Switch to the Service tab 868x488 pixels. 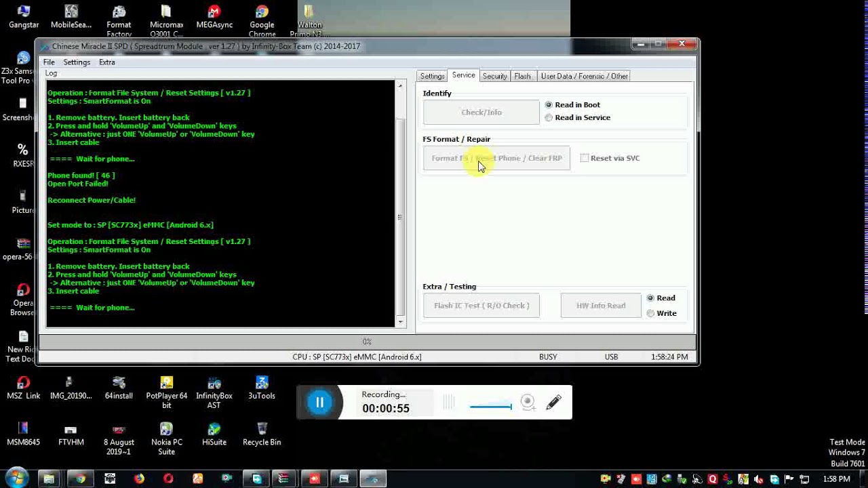464,75
